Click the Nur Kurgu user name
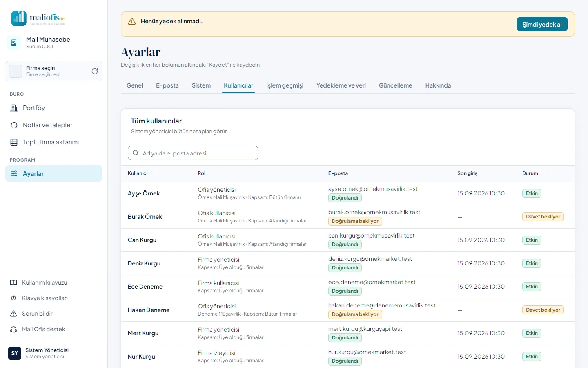588x368 pixels. coord(141,357)
